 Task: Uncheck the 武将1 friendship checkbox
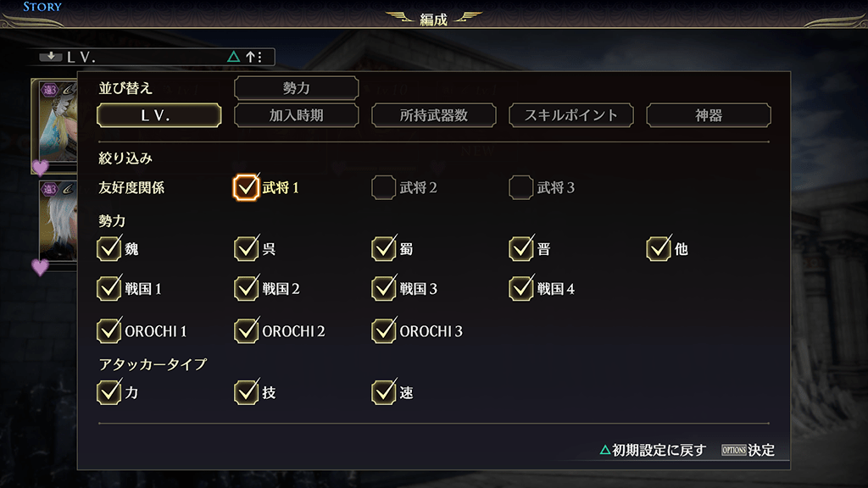[x=246, y=187]
